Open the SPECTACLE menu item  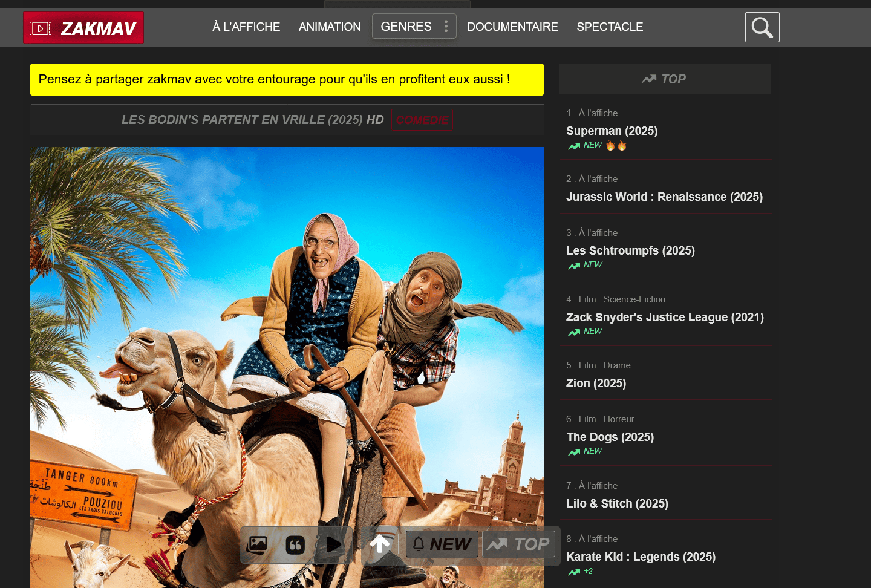click(x=610, y=27)
